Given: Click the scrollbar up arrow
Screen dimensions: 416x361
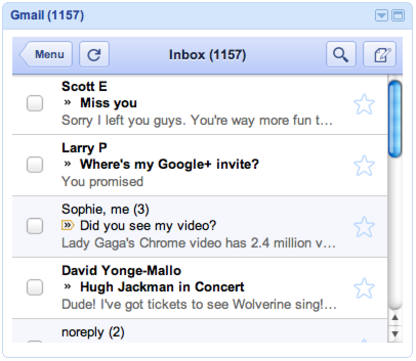Looking at the screenshot, I should (x=395, y=318).
